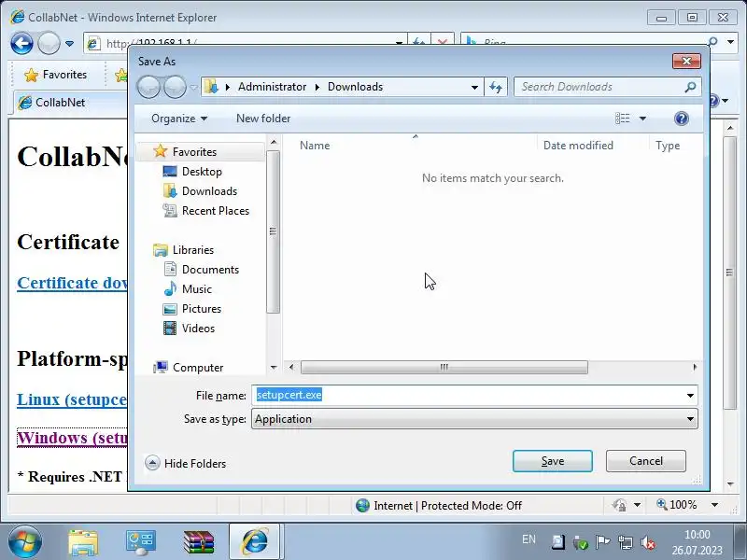747x560 pixels.
Task: Click the network tray icon
Action: [x=625, y=542]
